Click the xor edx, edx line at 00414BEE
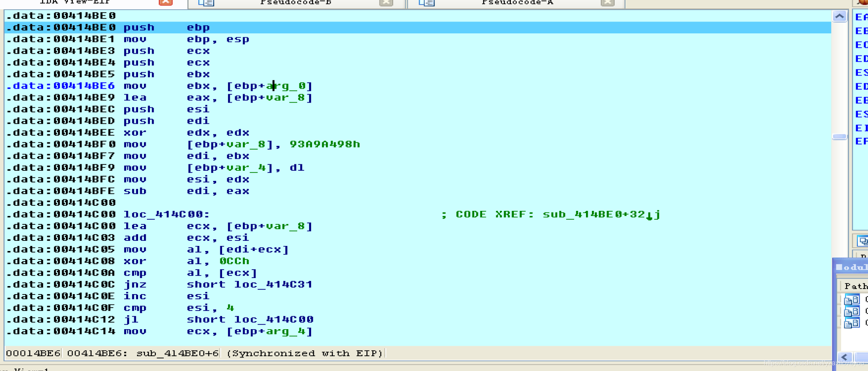The height and width of the screenshot is (371, 868). click(418, 133)
